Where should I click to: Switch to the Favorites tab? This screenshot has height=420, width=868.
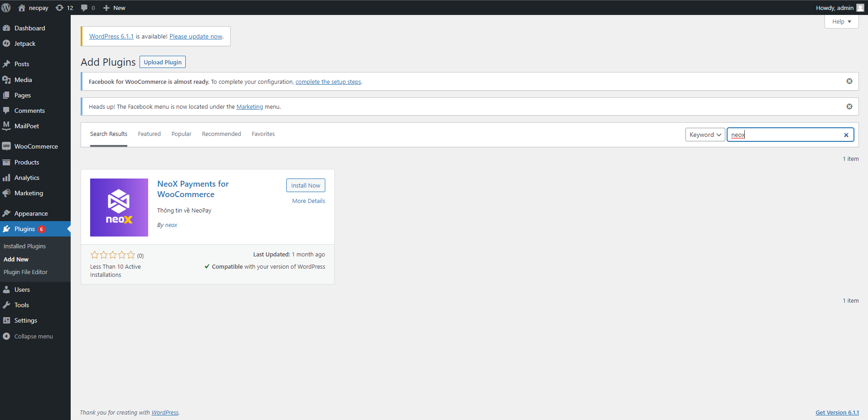click(x=263, y=134)
